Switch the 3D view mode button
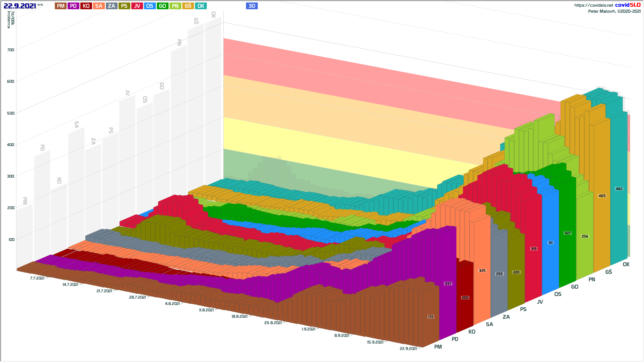 point(252,6)
